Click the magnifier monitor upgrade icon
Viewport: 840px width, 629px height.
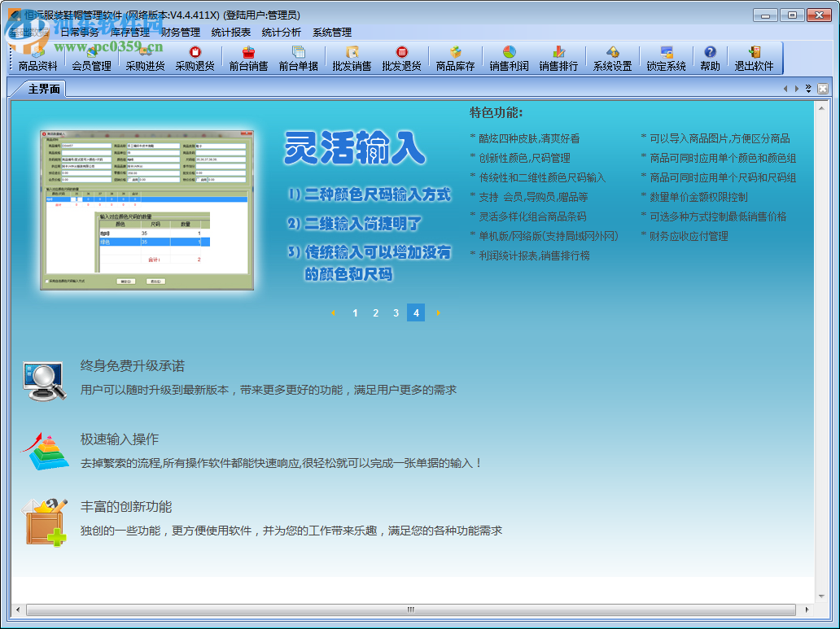[45, 381]
